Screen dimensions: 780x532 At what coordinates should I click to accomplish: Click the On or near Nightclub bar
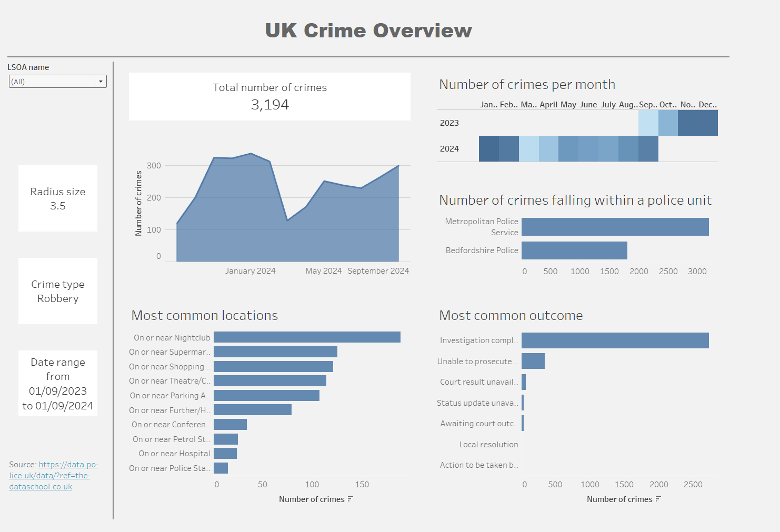tap(307, 337)
